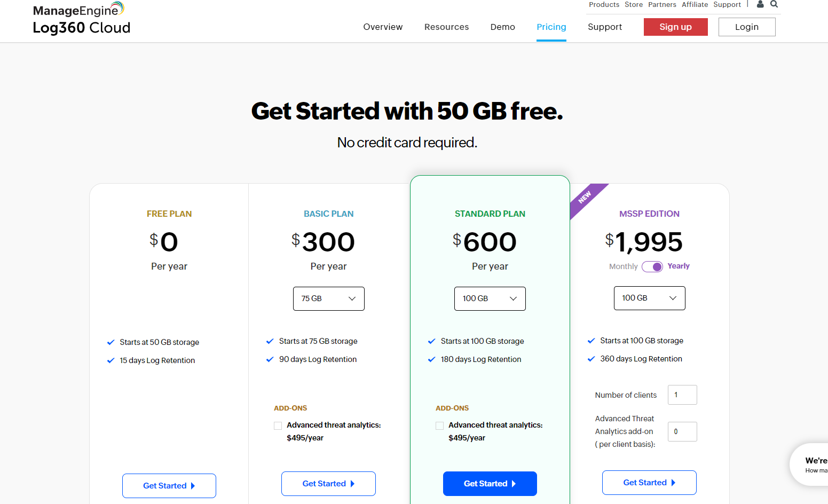Click Get Started under Standard Plan

click(490, 484)
